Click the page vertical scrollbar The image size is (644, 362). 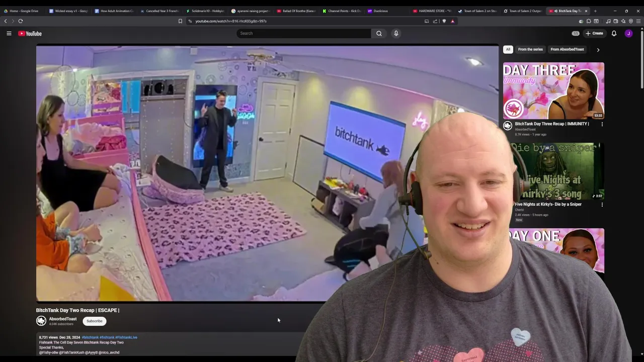(641, 60)
